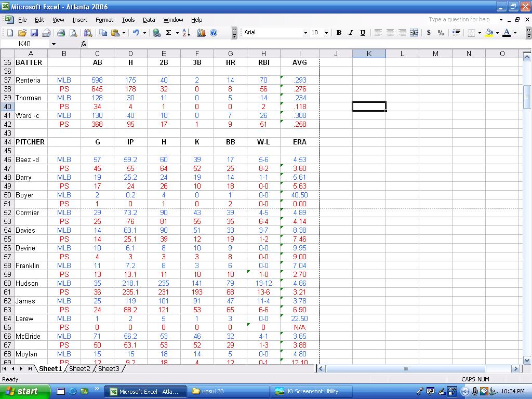532x399 pixels.
Task: Apply yellow fill color bucket
Action: pos(489,33)
